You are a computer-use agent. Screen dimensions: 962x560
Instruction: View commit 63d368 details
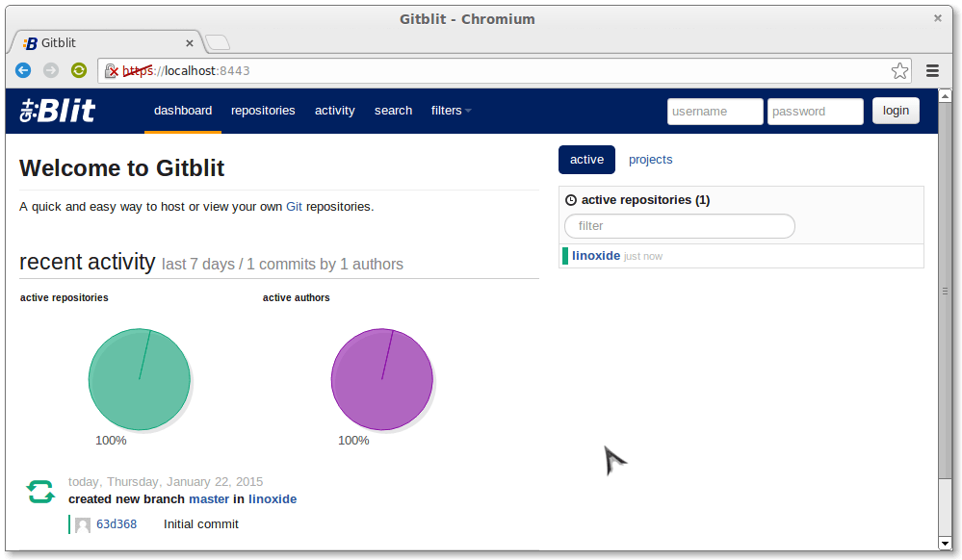[x=117, y=523]
